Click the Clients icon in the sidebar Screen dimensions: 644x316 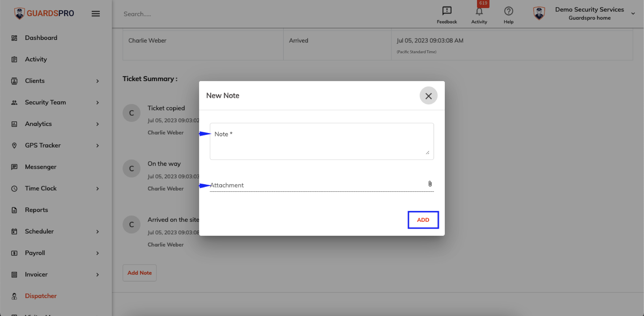click(14, 81)
